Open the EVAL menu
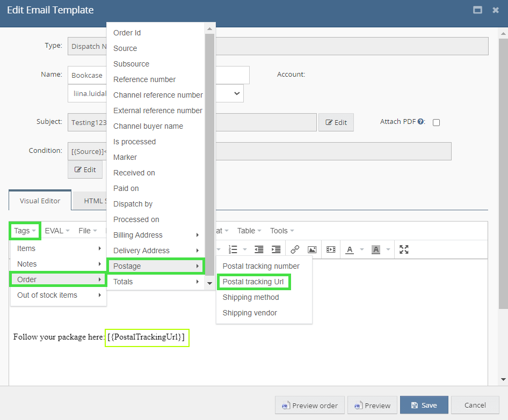508x420 pixels. [57, 231]
